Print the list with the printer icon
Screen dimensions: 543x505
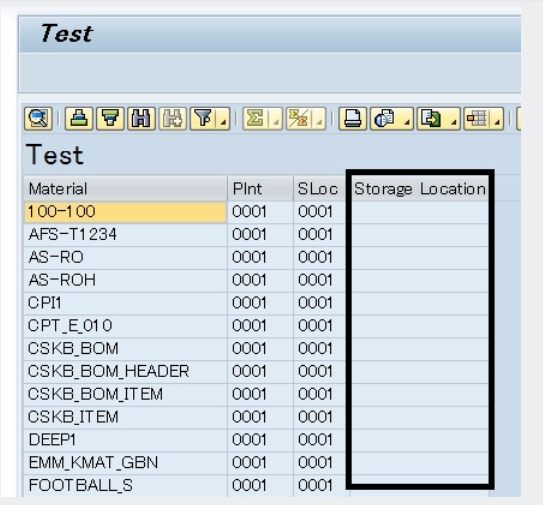[353, 119]
